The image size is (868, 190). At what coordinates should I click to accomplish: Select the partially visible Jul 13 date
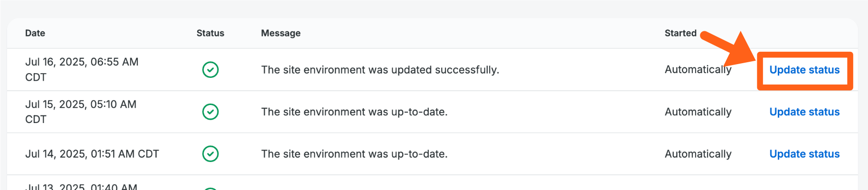point(82,187)
